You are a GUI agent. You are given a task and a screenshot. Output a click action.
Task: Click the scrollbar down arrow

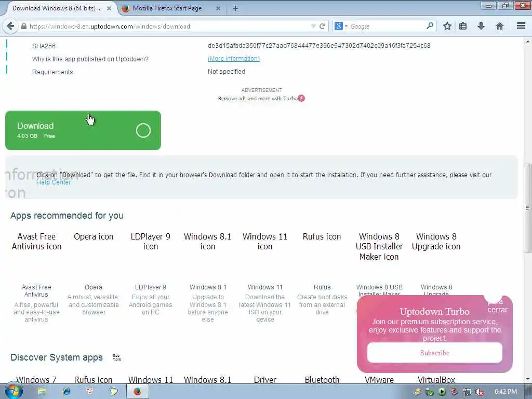click(527, 379)
